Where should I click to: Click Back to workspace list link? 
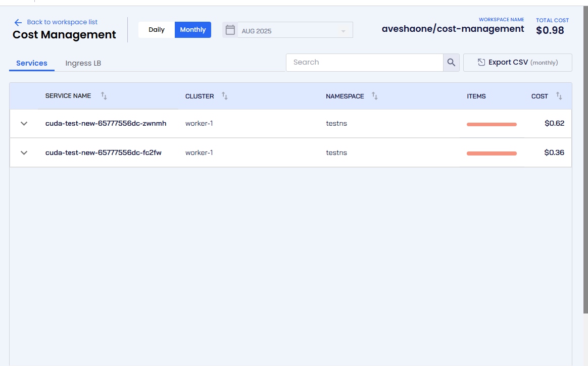click(62, 22)
